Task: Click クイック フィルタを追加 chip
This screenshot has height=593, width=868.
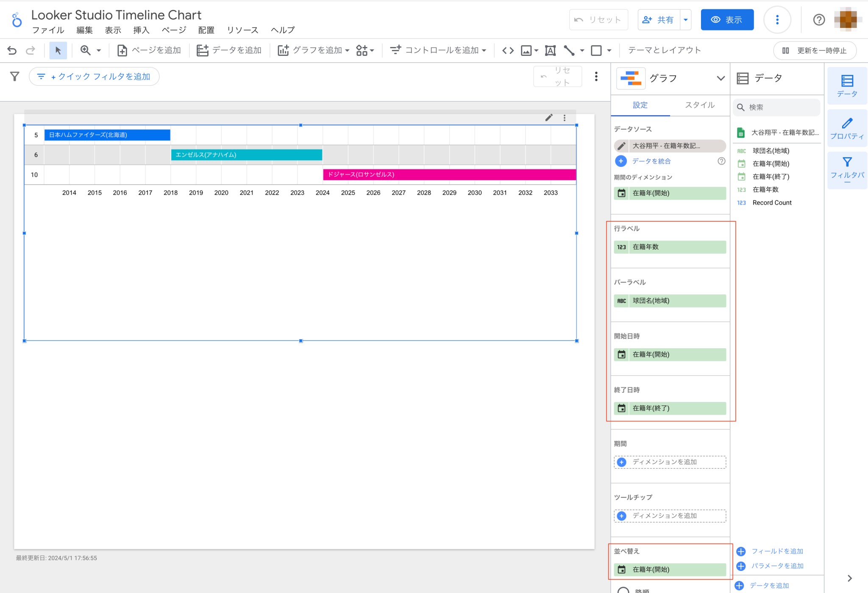Action: click(x=94, y=77)
